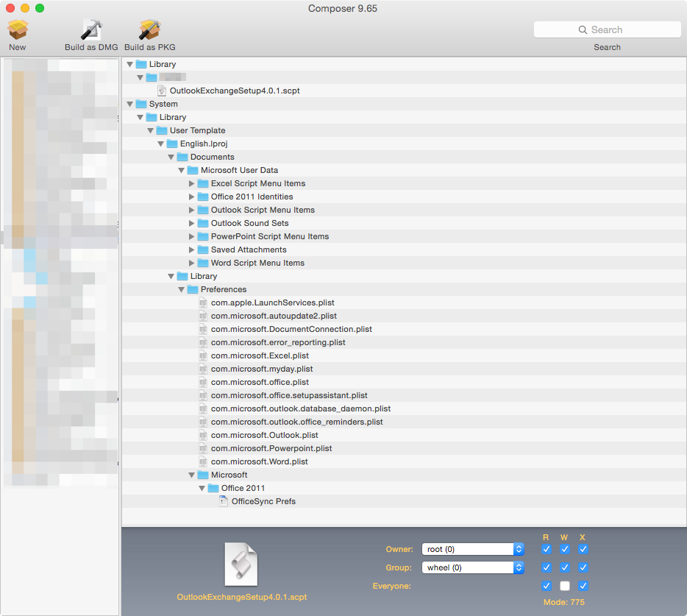Click the Preferences folder icon

pyautogui.click(x=193, y=289)
